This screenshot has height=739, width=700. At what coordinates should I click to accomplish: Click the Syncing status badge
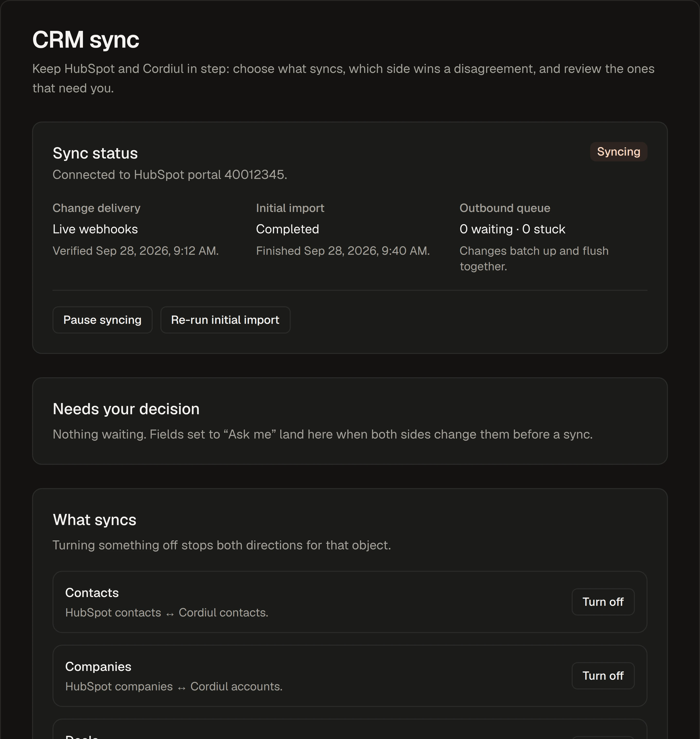point(618,151)
